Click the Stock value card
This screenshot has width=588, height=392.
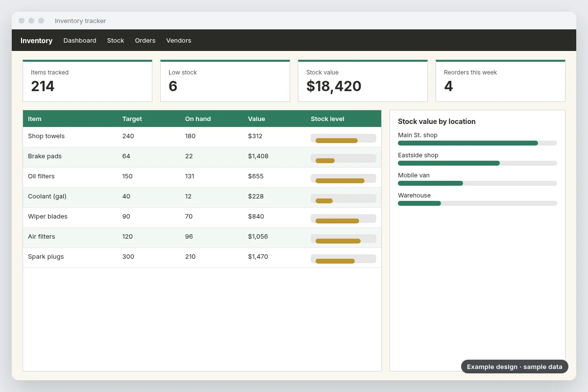click(x=363, y=81)
